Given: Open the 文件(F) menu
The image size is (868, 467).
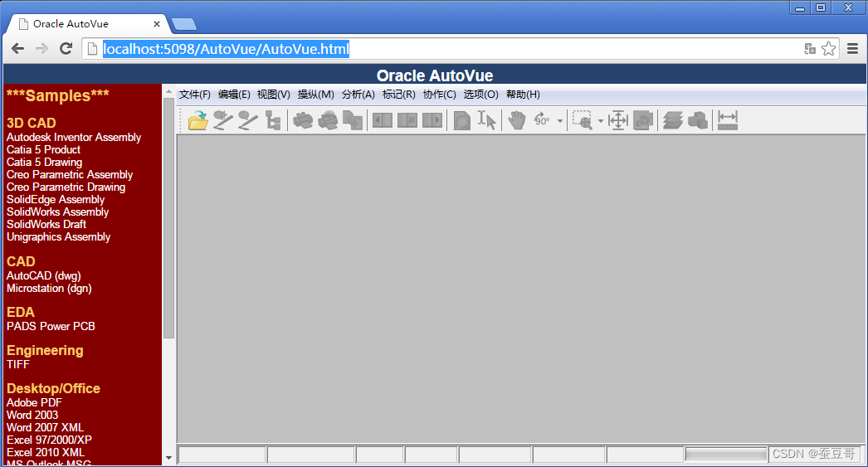Looking at the screenshot, I should point(194,95).
